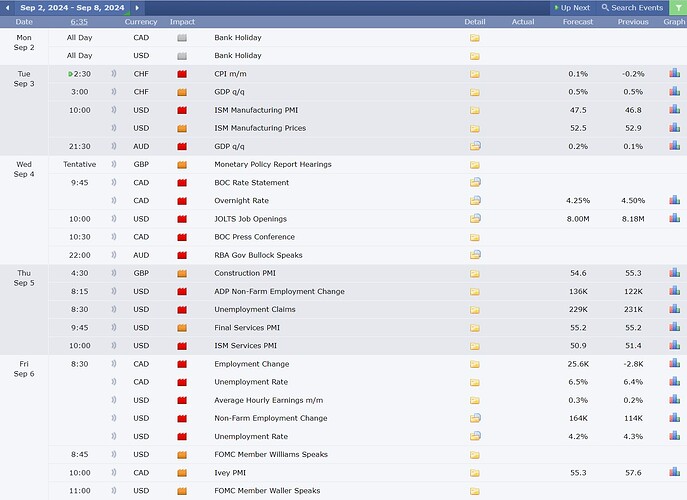The height and width of the screenshot is (500, 687).
Task: Open the Sep 2 - Sep 8 date range picker
Action: [x=72, y=7]
